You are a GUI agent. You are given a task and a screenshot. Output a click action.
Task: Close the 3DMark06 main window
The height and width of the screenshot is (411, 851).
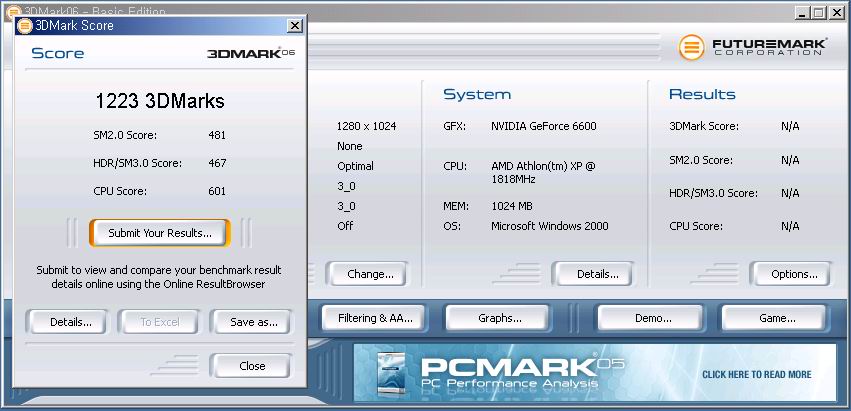click(x=836, y=12)
